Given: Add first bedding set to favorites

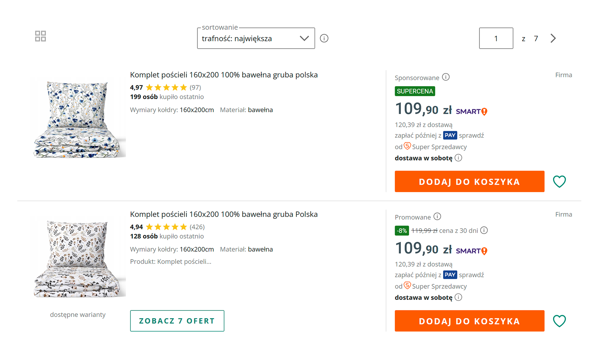Looking at the screenshot, I should point(559,182).
